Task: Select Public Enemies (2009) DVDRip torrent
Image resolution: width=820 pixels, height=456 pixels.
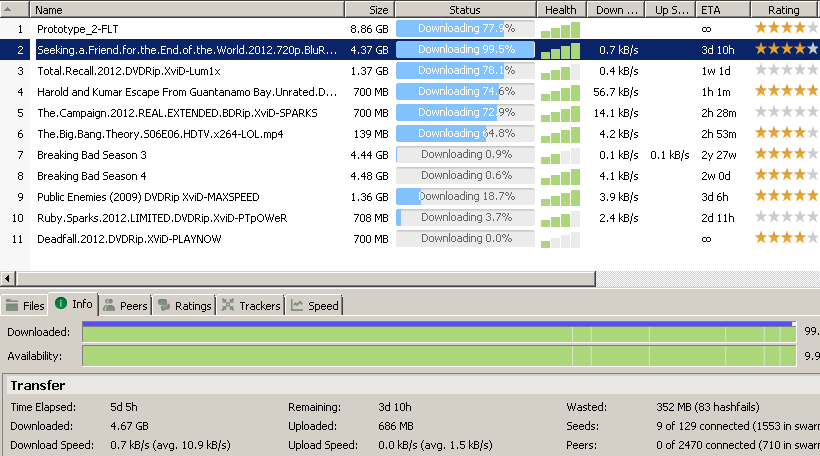Action: pos(148,197)
